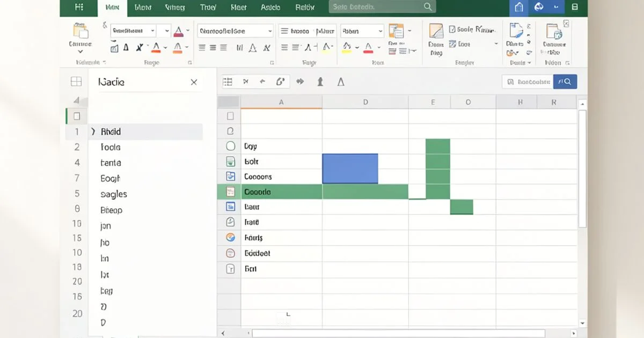The image size is (644, 338).
Task: Select the Bold formatting icon in the ribbon
Action: pos(126,47)
